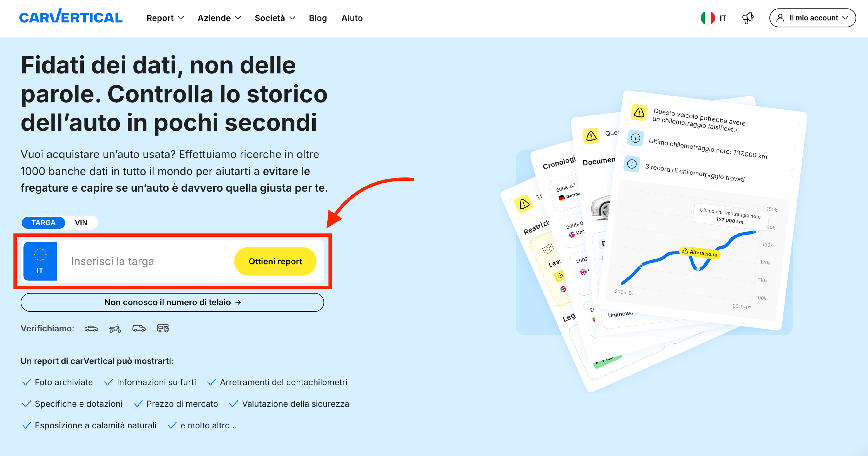Open the megaphone announcements icon

tap(748, 18)
